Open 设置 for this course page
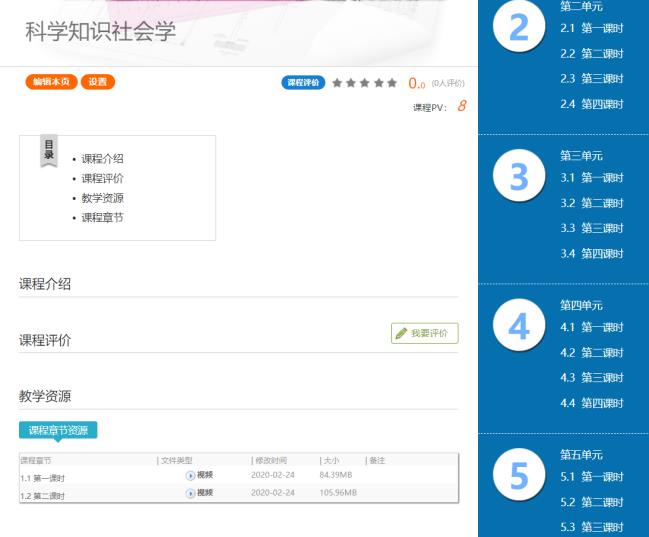 click(x=98, y=82)
